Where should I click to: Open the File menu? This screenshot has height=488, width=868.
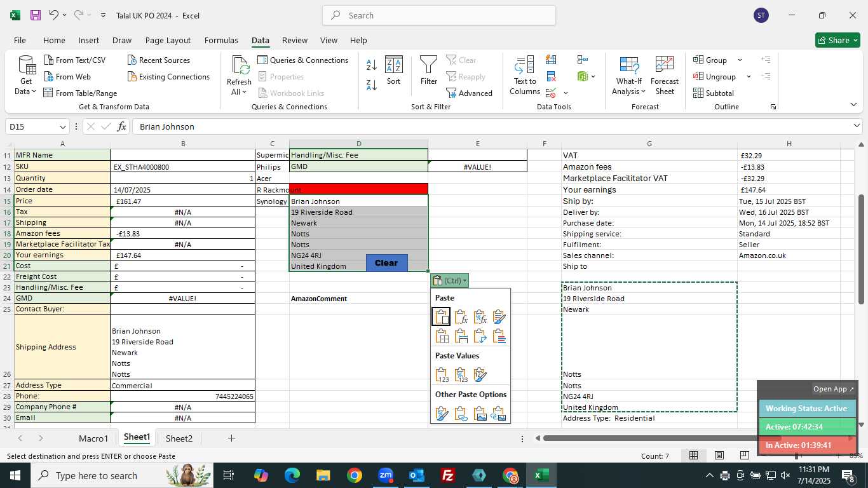tap(20, 40)
